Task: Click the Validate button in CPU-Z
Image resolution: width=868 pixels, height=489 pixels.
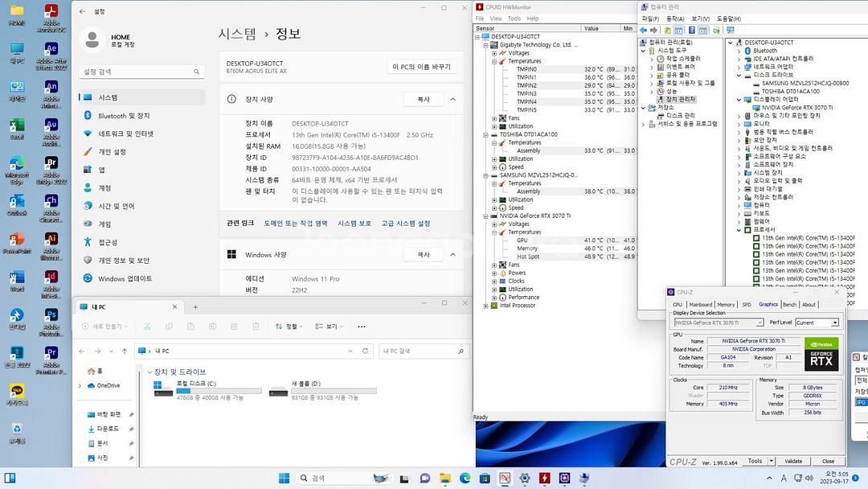Action: (x=793, y=461)
